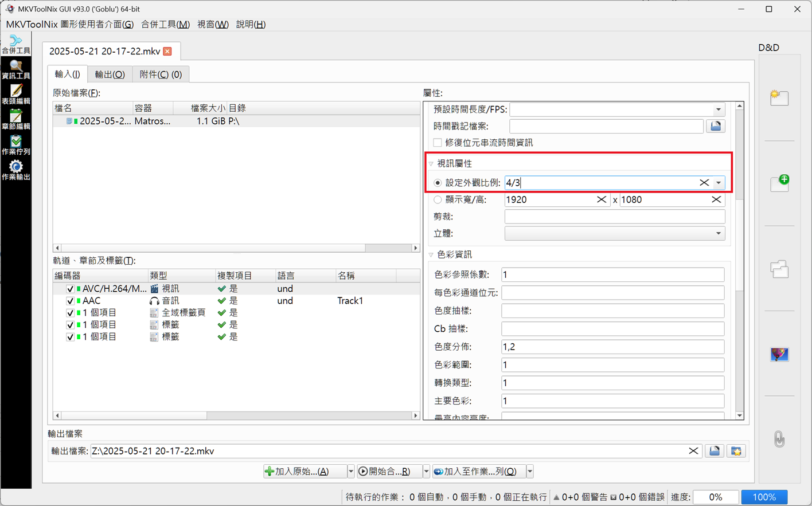Switch to the 輸出(O) tab

110,74
